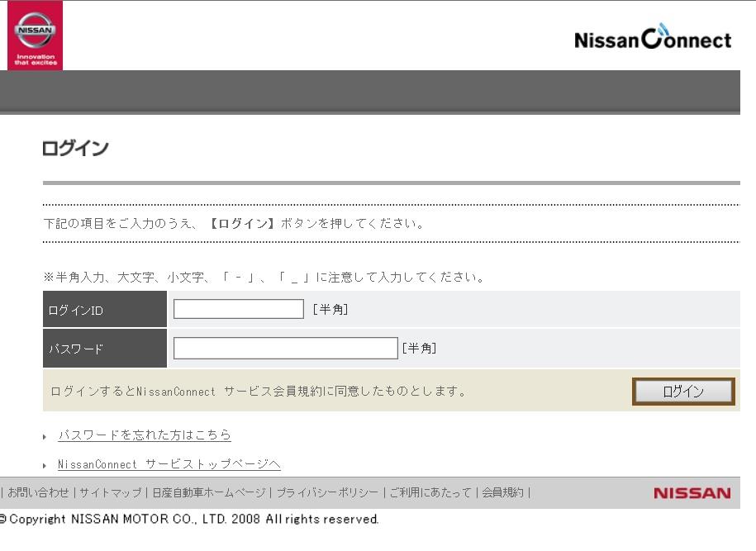Click the サービス会員規約に同意 agreement text

258,391
